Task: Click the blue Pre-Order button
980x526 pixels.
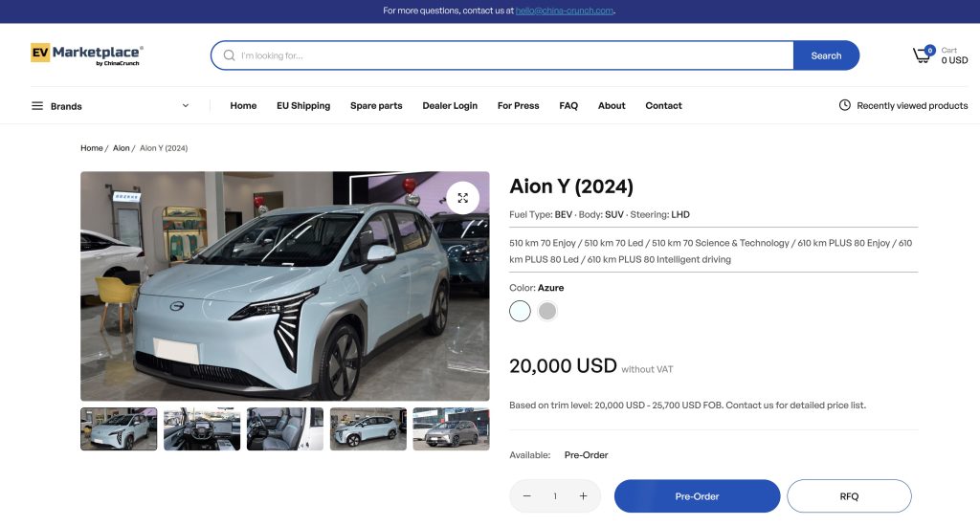Action: tap(697, 496)
